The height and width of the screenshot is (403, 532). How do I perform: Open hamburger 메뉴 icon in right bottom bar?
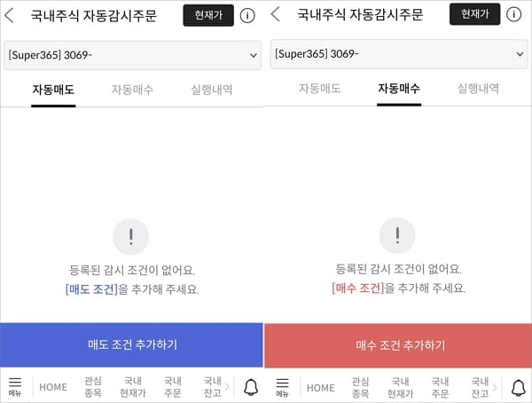pos(282,387)
